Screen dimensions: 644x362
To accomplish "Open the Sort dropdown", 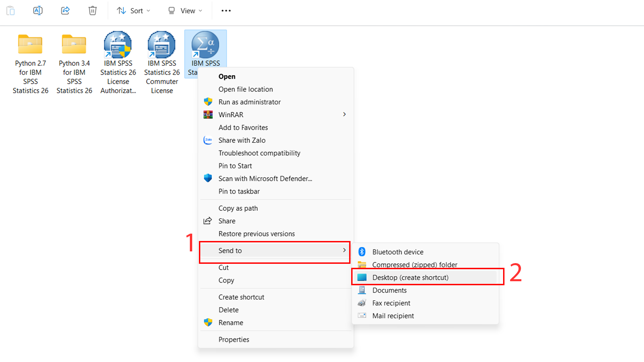I will click(133, 11).
